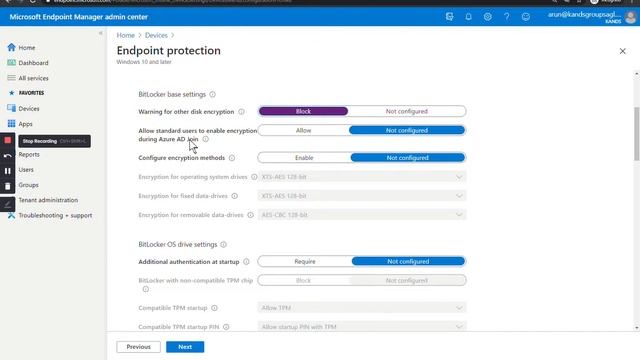Viewport: 640px width, 360px height.
Task: Click the scrollbar down arrow
Action: tap(636, 327)
